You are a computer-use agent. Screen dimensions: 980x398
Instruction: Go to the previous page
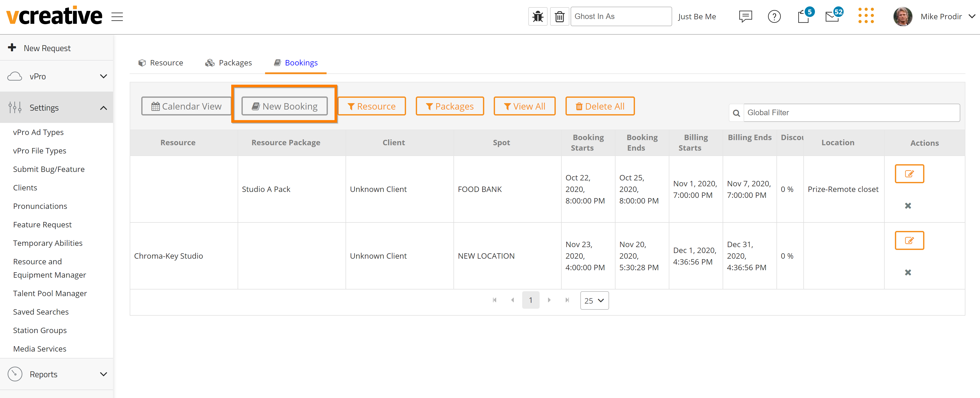pyautogui.click(x=512, y=300)
